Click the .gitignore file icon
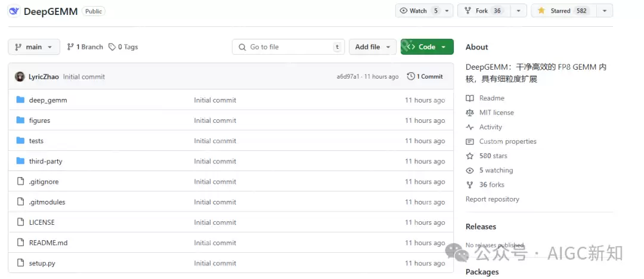 click(20, 182)
